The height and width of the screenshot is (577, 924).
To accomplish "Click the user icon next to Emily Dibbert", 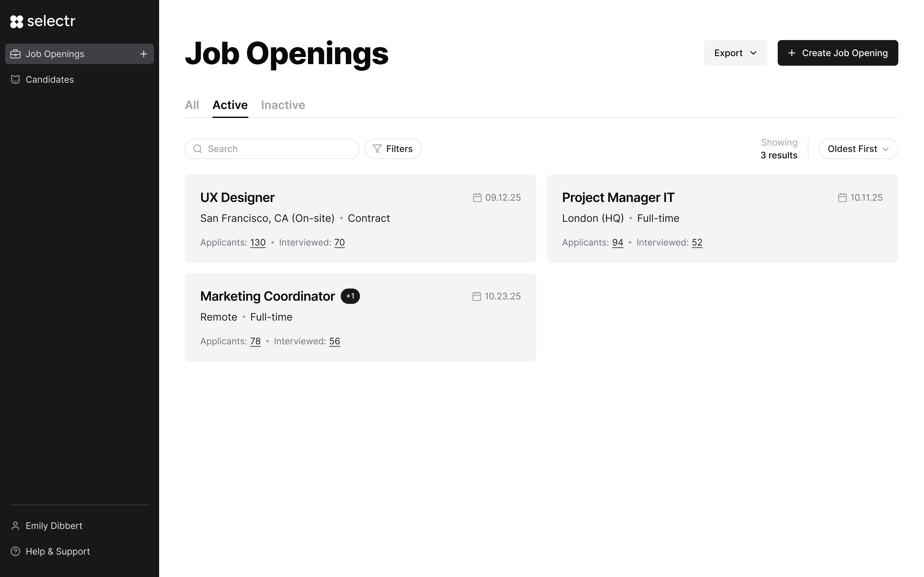I will coord(15,525).
